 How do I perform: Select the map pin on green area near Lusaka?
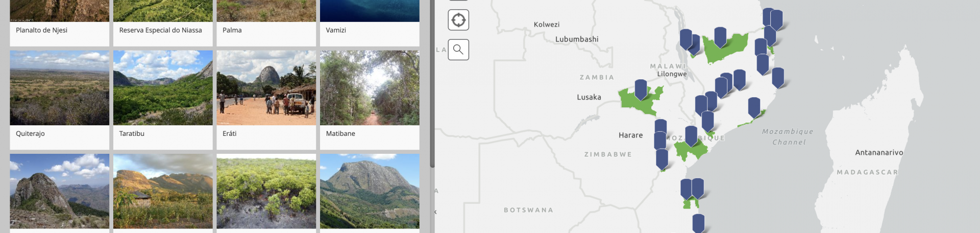tap(641, 89)
